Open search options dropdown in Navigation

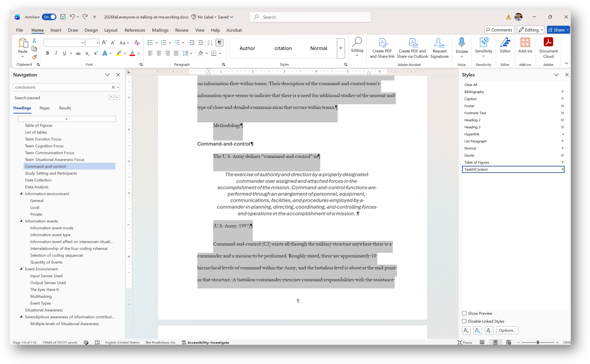tap(118, 87)
